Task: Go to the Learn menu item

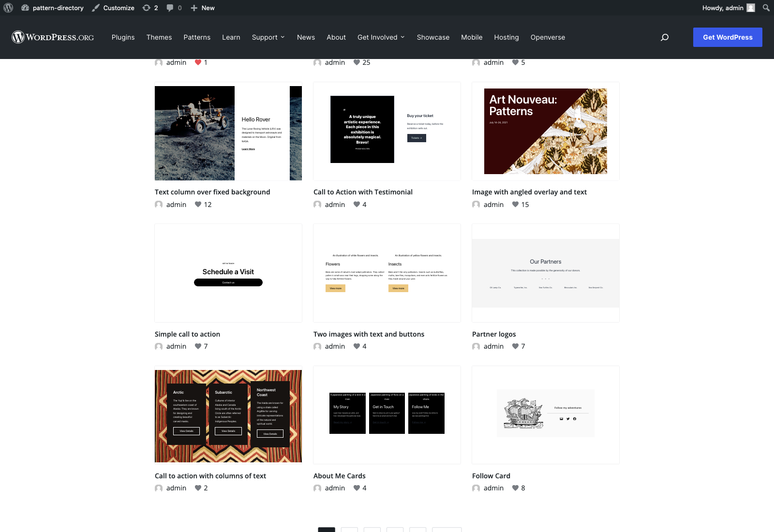Action: (231, 37)
